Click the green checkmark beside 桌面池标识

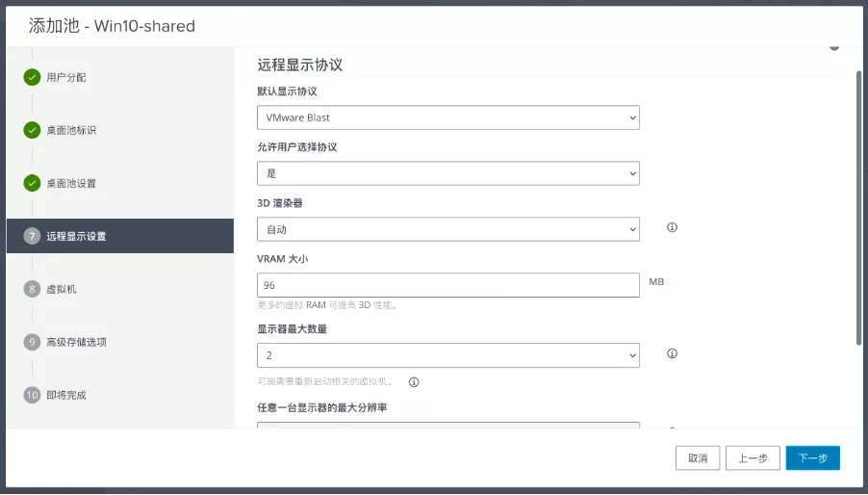32,130
